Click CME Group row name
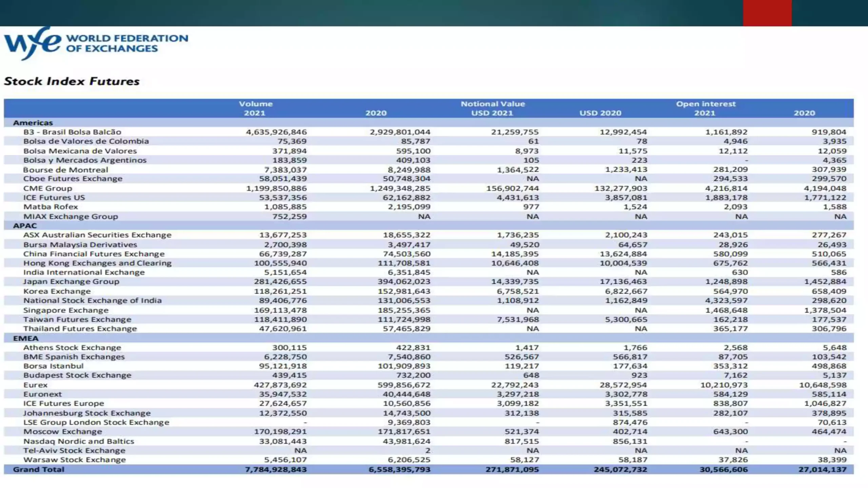 point(48,188)
